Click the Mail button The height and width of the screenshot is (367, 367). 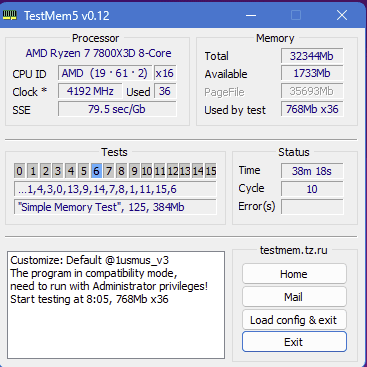click(x=294, y=297)
